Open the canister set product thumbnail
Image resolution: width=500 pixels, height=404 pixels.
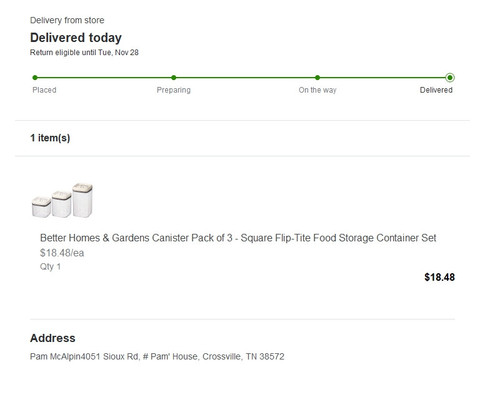[x=62, y=200]
